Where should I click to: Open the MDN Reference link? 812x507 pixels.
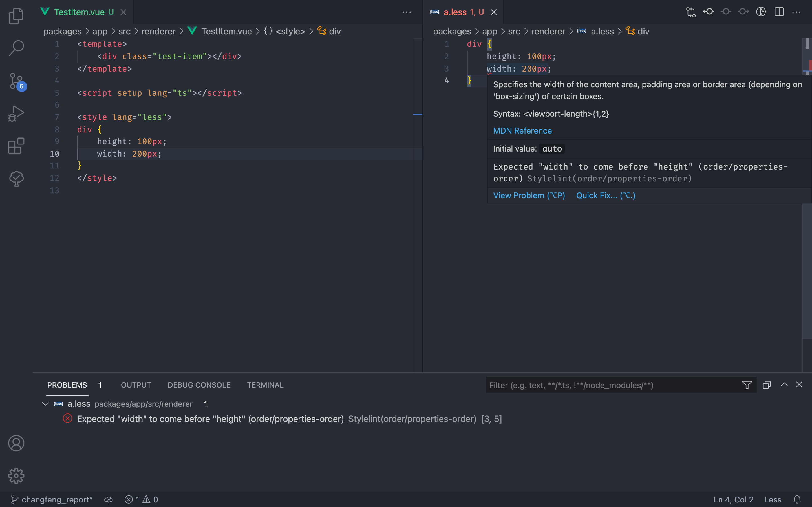coord(522,130)
